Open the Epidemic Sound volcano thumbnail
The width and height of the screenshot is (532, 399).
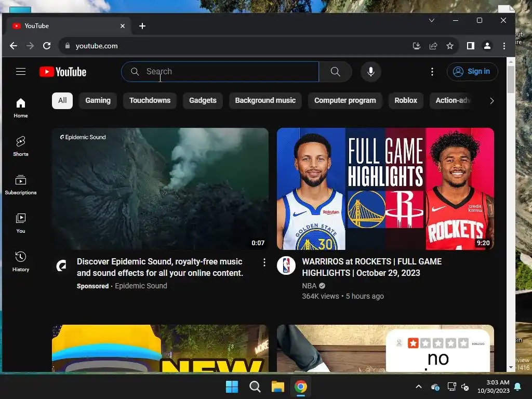point(160,189)
